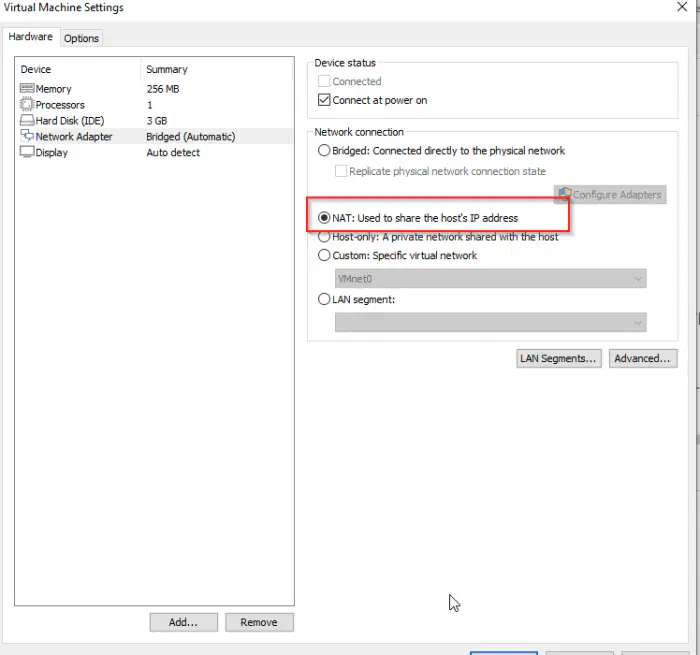700x655 pixels.
Task: Click the Processors chip icon
Action: 27,105
